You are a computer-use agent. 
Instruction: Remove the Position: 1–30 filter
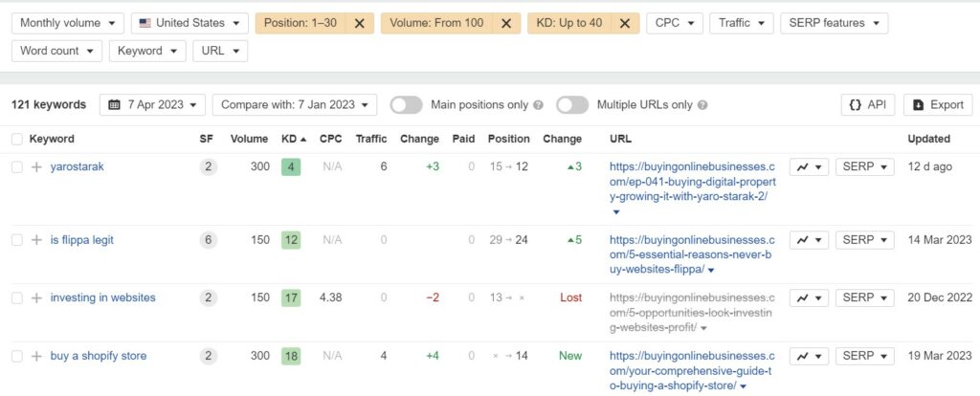point(360,23)
